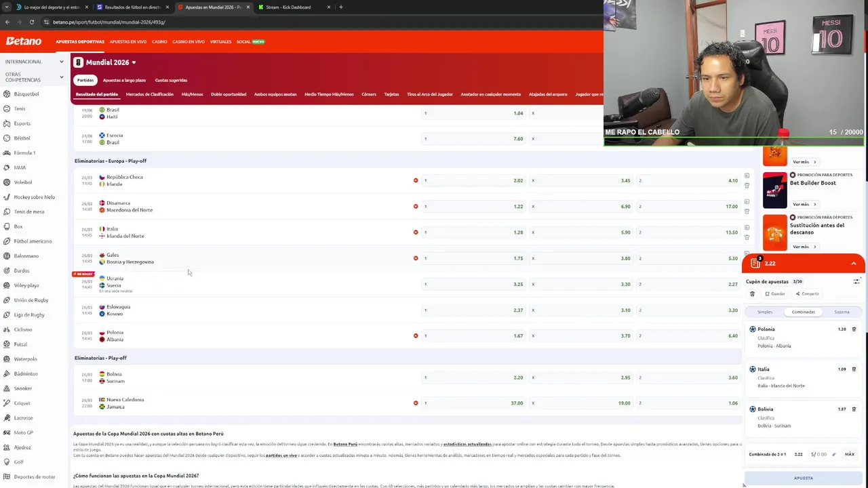Expand Ver más on the top promo card
Screen dimensions: 868x488
point(804,162)
